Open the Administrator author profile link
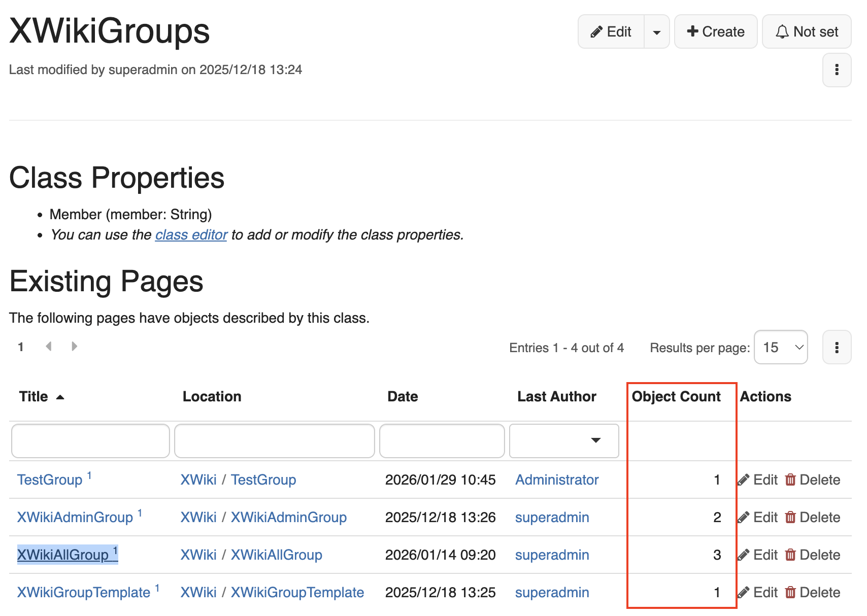 (557, 480)
